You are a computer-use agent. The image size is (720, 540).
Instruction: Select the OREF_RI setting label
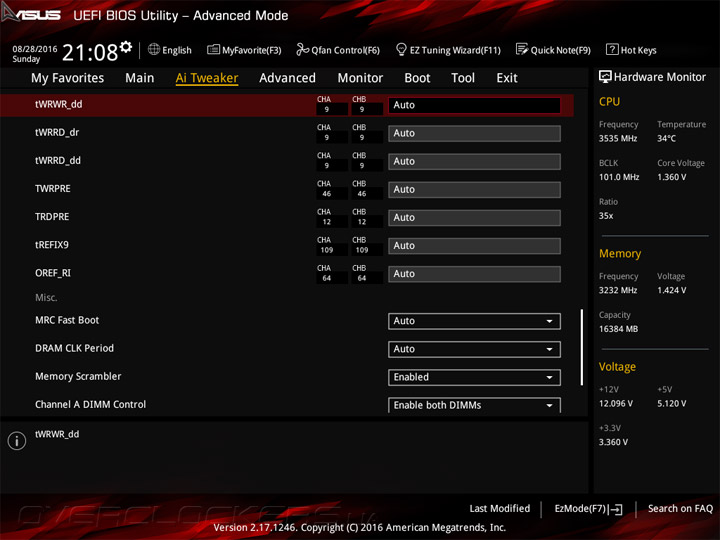pos(53,273)
